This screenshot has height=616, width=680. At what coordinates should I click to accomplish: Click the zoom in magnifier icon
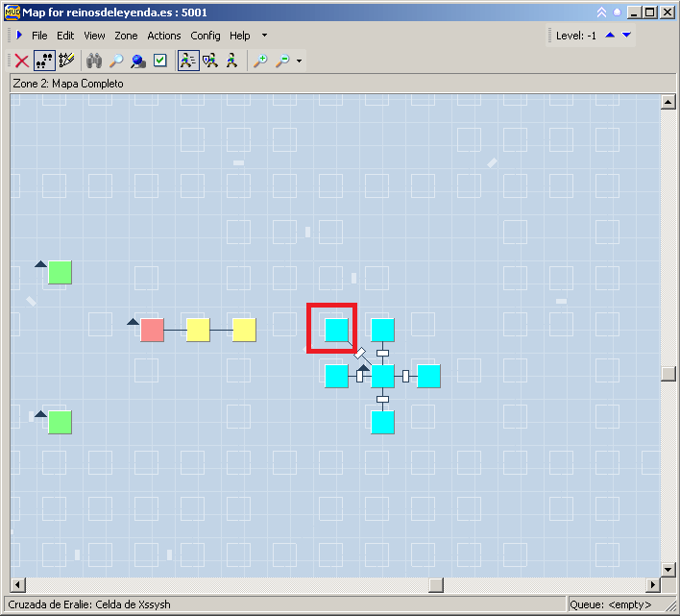tap(260, 61)
